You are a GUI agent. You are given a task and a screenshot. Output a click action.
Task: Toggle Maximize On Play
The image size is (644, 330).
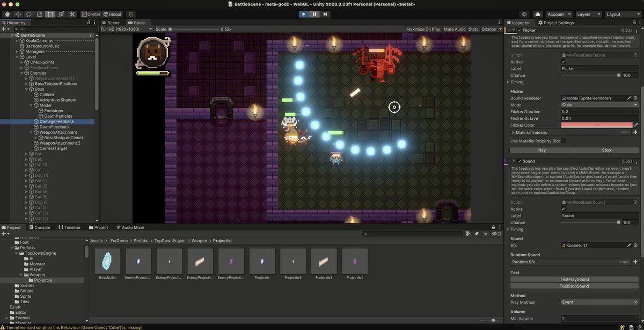coord(423,29)
